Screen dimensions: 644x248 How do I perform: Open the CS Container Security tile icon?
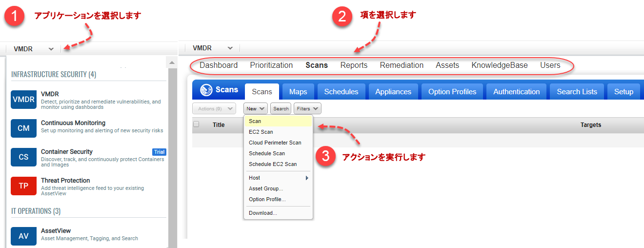tap(23, 157)
